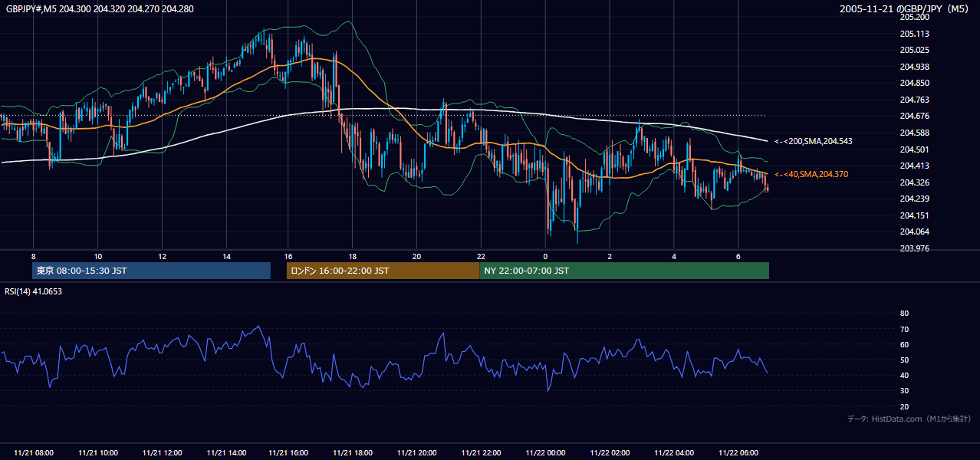Click the 11/21 22:00 time axis label

coord(482,453)
